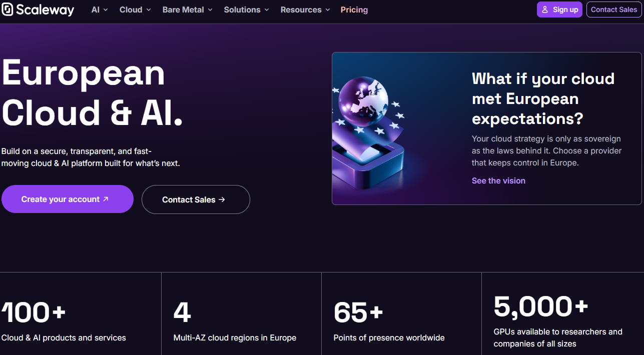Open the Bare Metal navigation menu
This screenshot has width=644, height=355.
tap(188, 9)
